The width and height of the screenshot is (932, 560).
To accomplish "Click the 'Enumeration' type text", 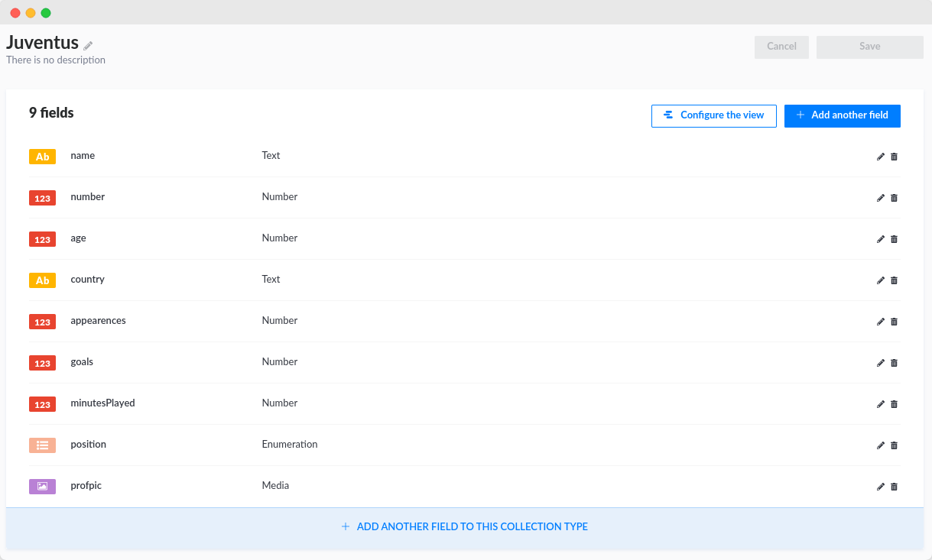I will point(290,445).
